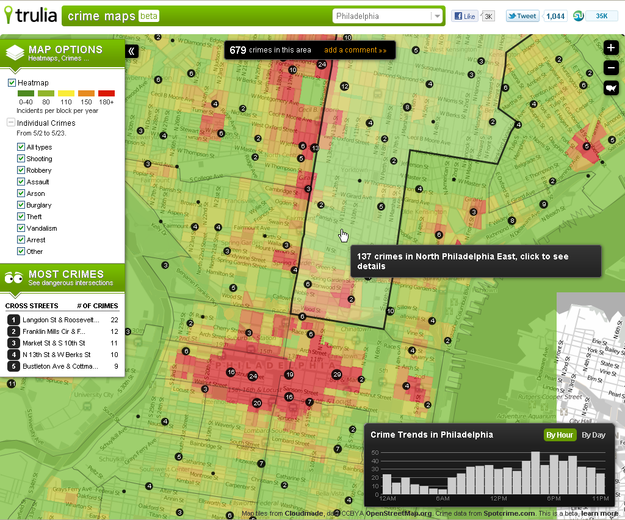Switch crime trends to By Hour
Screen dimensions: 625x520
point(559,435)
